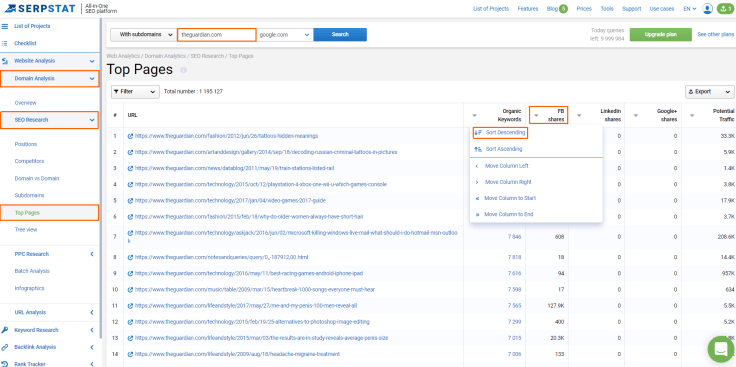Open the Batch Analysis sidebar item
This screenshot has width=736, height=367.
[32, 271]
